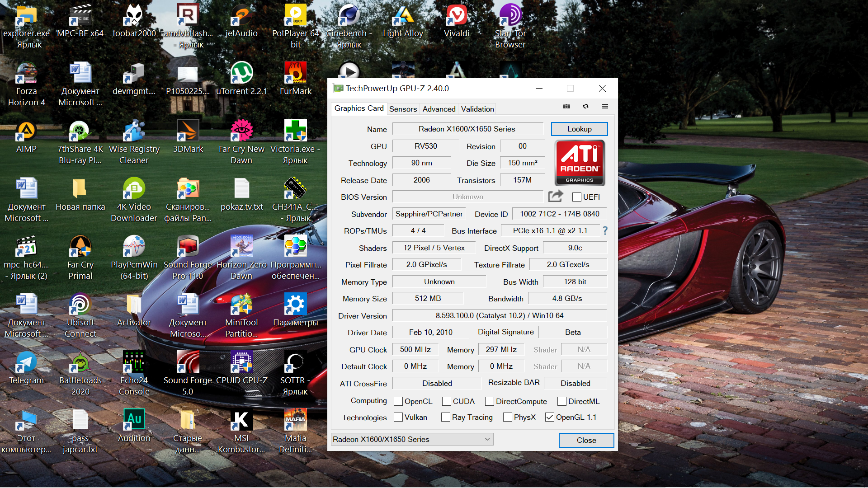Toggle the OpenGL 1.1 checkbox
Screen dimensions: 868x488
550,418
